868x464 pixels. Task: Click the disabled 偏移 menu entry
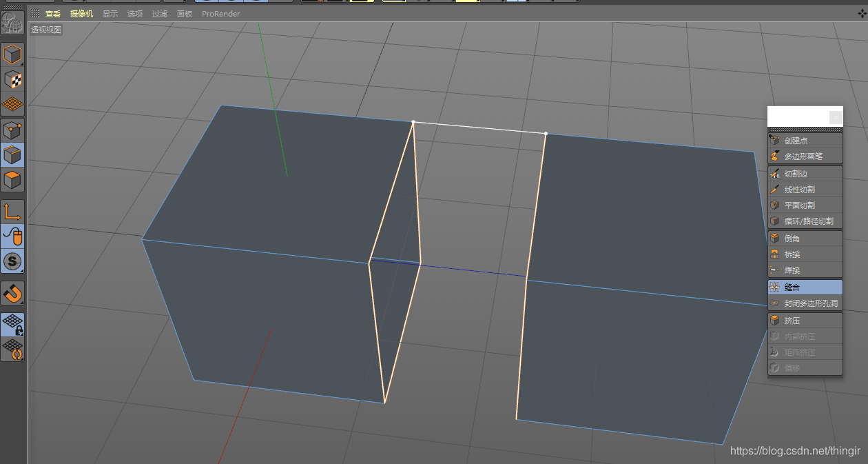tap(805, 368)
